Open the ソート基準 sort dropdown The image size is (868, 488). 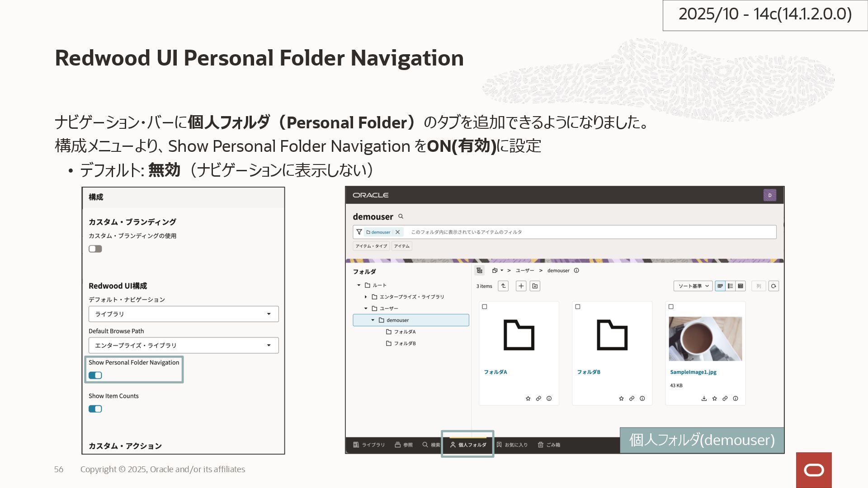click(x=693, y=286)
